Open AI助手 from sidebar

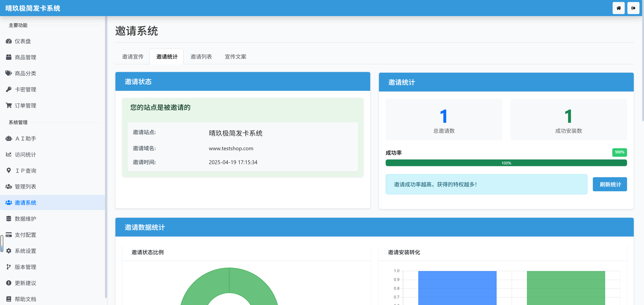pos(52,138)
